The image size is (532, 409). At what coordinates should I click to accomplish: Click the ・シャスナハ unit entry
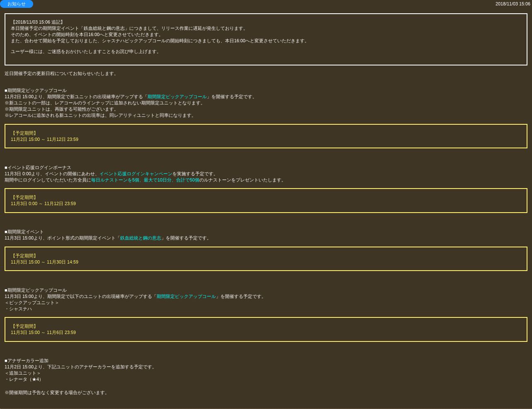18,309
